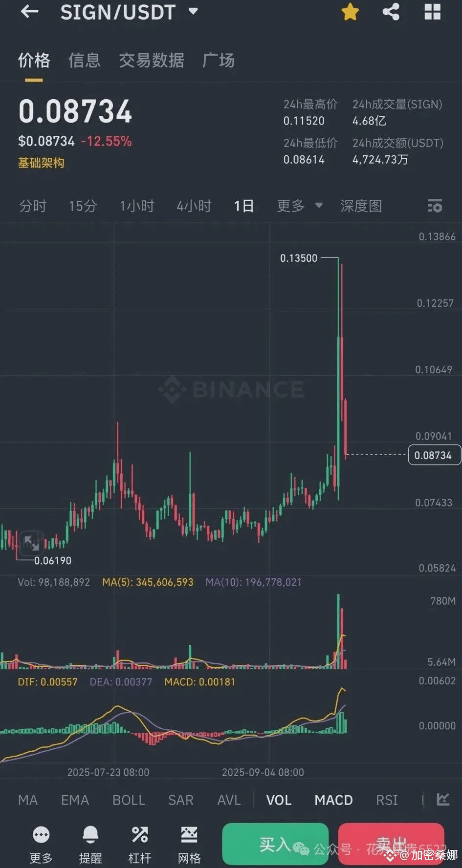Open the chart settings icon
The image size is (462, 868).
coord(435,206)
